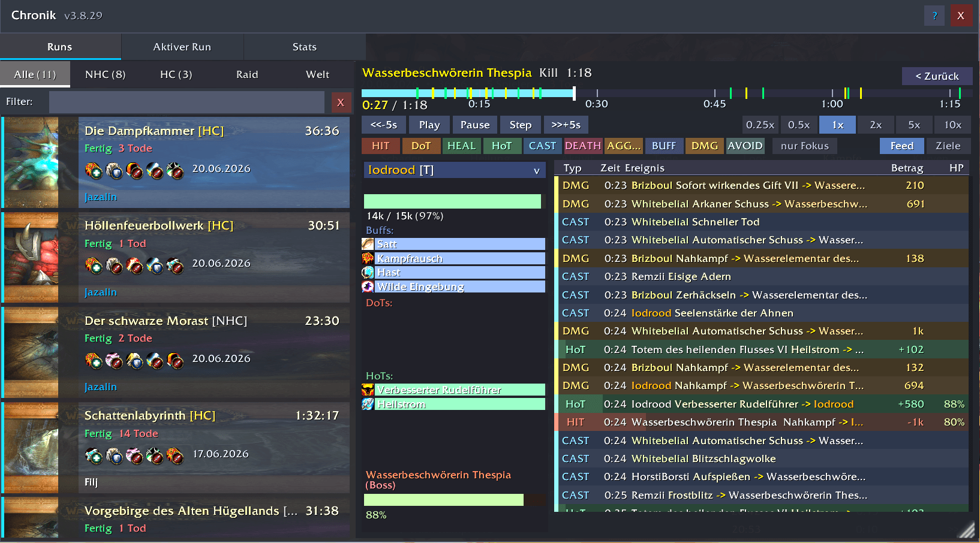980x543 pixels.
Task: Set playback speed to 2x
Action: click(x=876, y=125)
